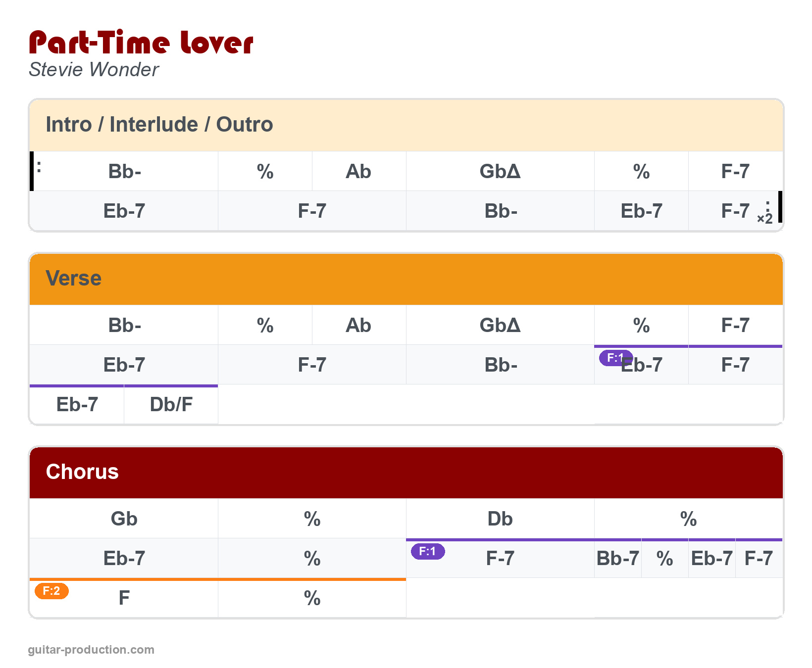The image size is (812, 668).
Task: Click the F chord beside the F:2 badge
Action: (124, 598)
